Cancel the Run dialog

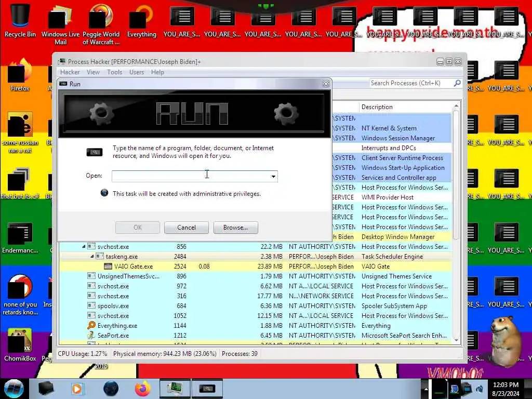click(187, 228)
